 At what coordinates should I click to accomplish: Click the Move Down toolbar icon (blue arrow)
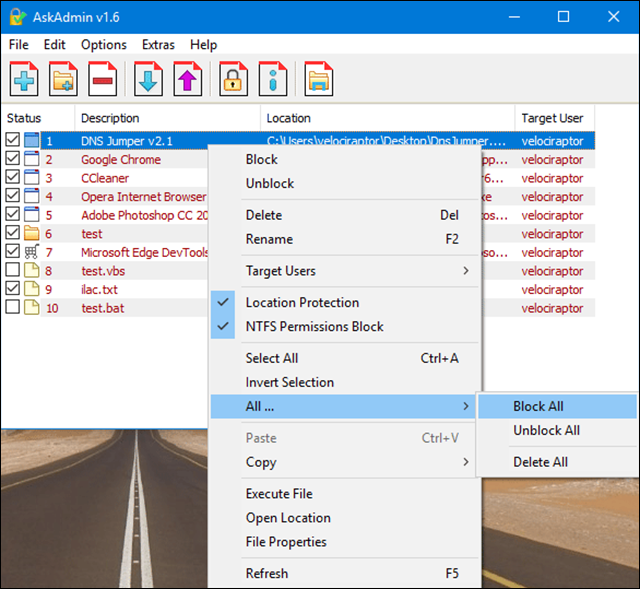pos(148,79)
